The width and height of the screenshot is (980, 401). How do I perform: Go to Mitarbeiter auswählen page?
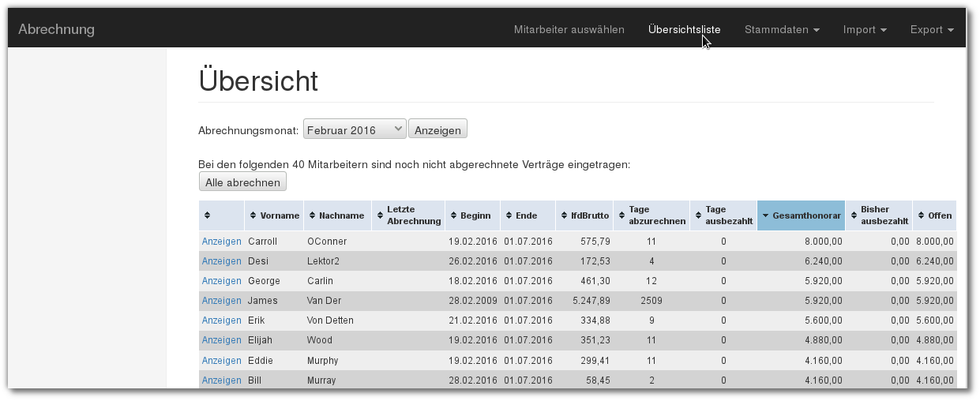point(569,30)
